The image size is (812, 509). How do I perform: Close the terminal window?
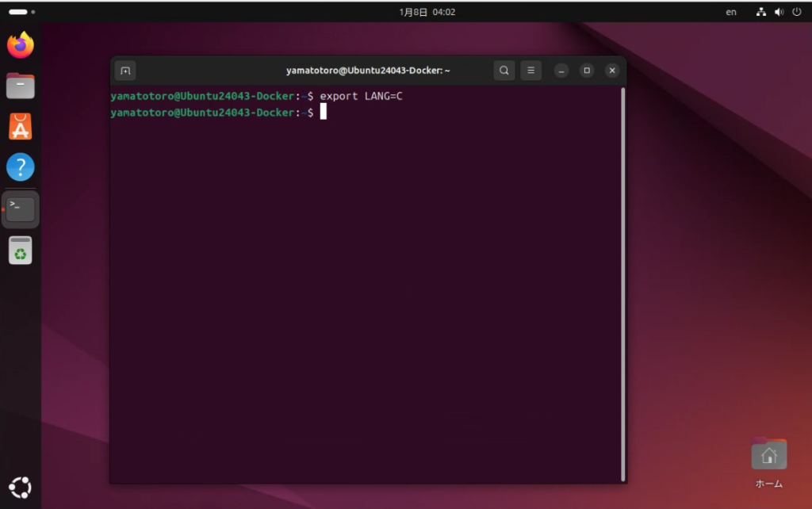tap(612, 71)
